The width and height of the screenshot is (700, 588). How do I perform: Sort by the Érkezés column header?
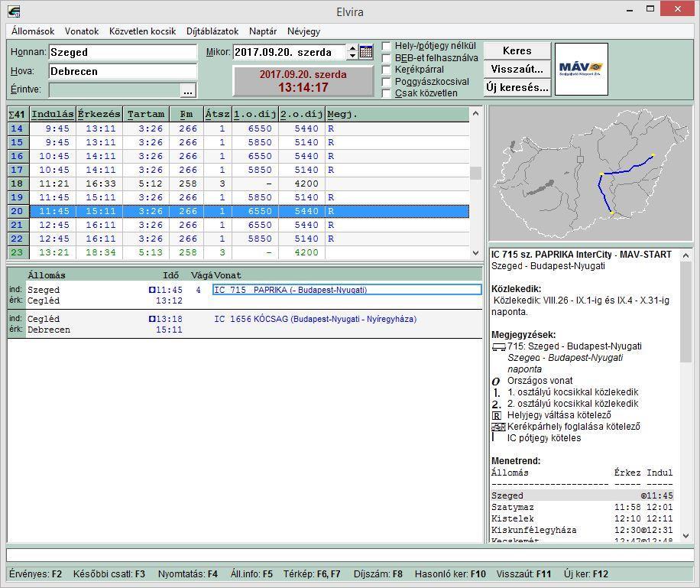click(99, 115)
